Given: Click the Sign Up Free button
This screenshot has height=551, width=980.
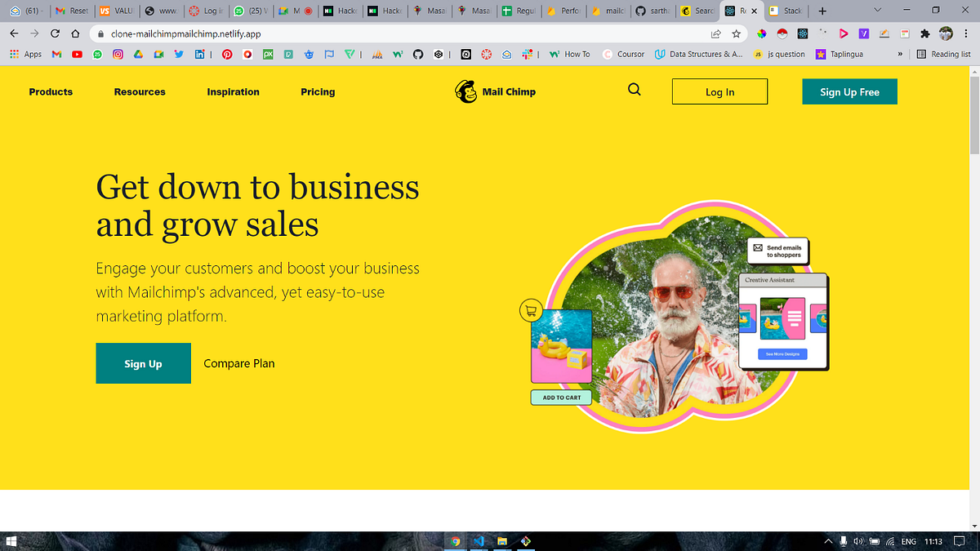Looking at the screenshot, I should tap(849, 91).
